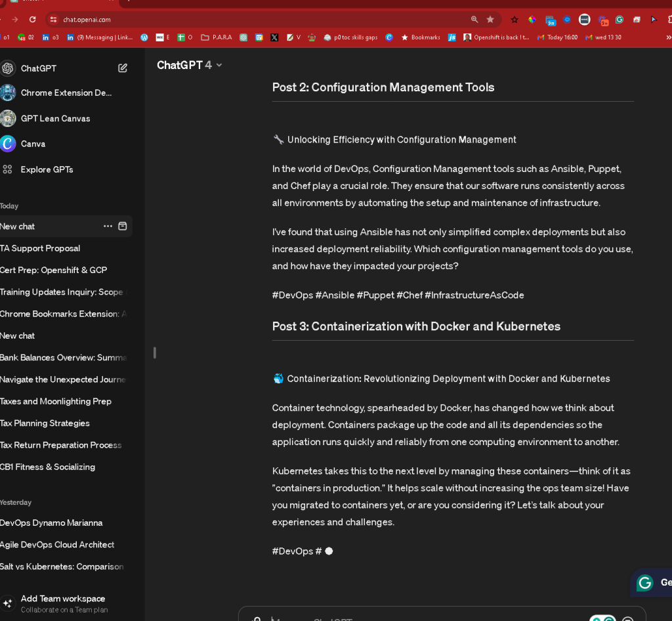Open Chrome Bookmarks Extension chat

(x=64, y=314)
